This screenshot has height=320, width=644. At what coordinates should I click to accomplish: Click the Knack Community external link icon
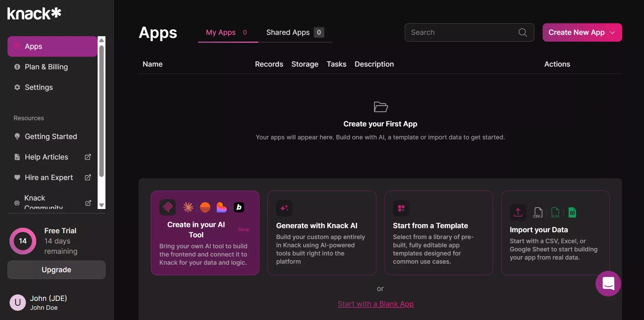(x=88, y=203)
